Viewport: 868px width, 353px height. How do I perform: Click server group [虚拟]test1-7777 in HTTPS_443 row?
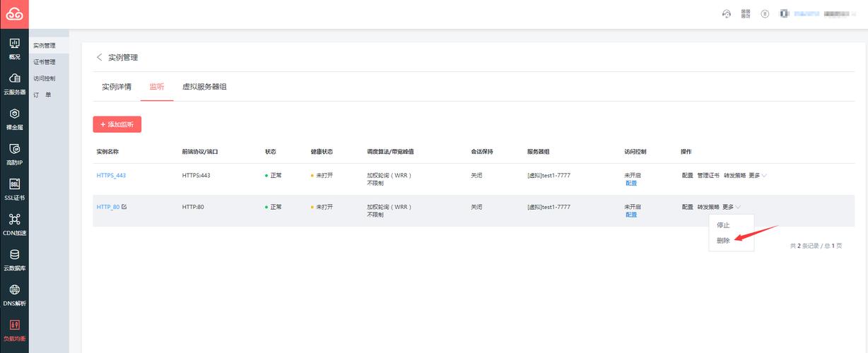click(x=549, y=175)
